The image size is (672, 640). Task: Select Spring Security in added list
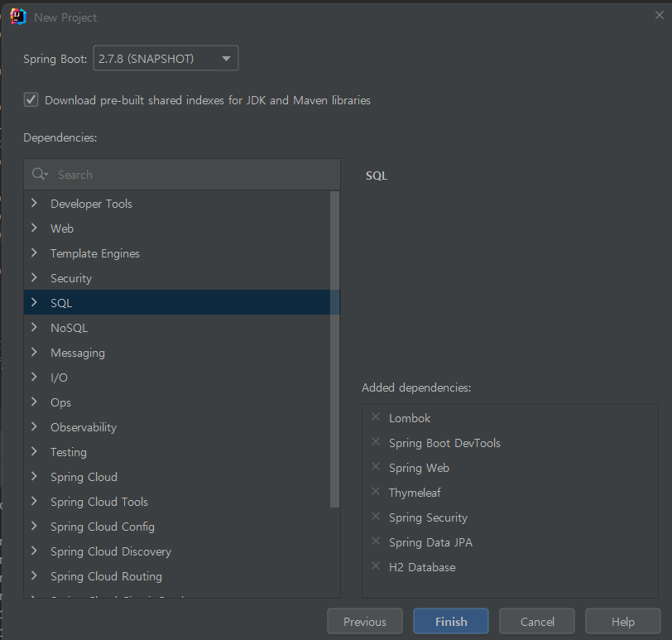pyautogui.click(x=428, y=517)
